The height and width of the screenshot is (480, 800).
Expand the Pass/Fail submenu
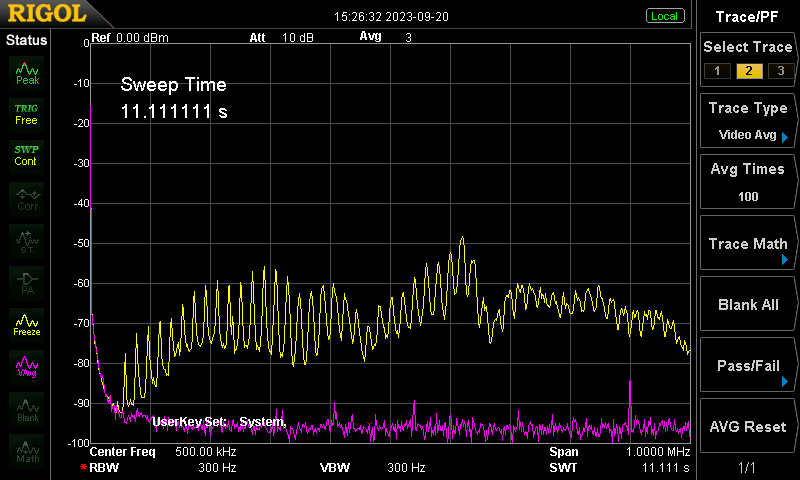click(747, 365)
